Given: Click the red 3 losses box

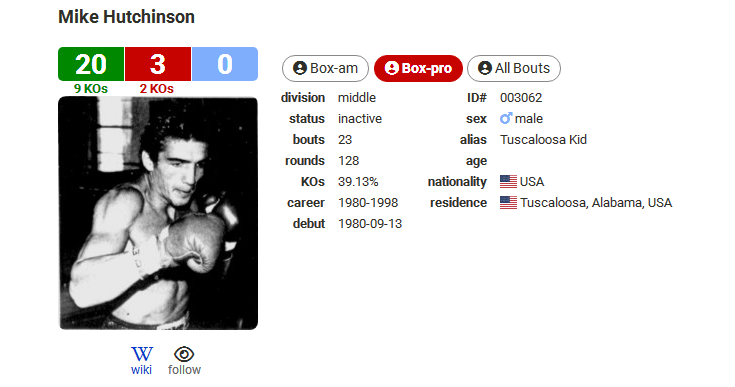Looking at the screenshot, I should 158,64.
